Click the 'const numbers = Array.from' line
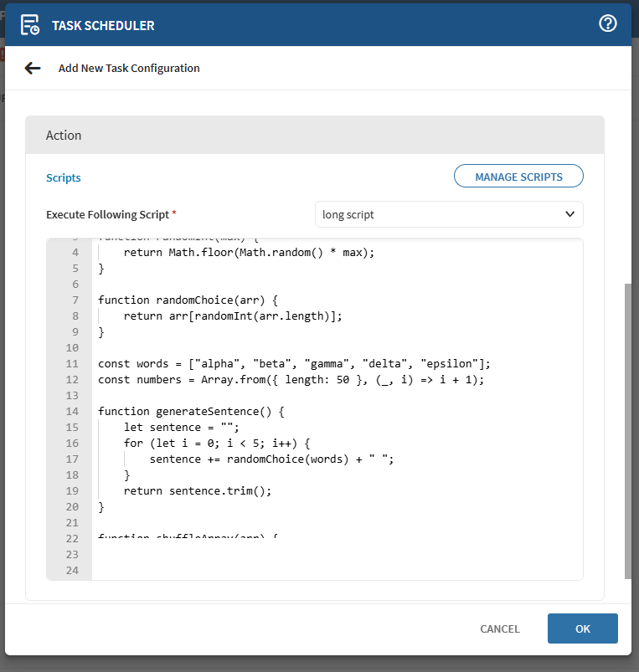639x672 pixels. pyautogui.click(x=291, y=380)
